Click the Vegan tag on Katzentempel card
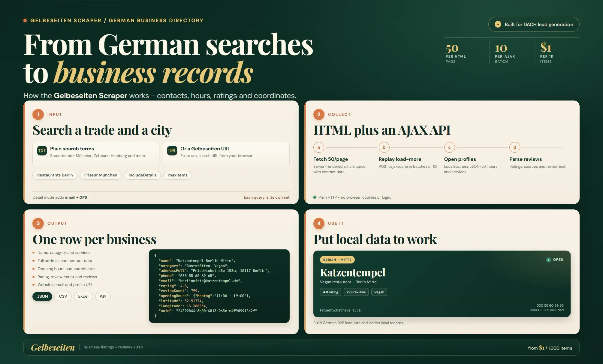 379,292
